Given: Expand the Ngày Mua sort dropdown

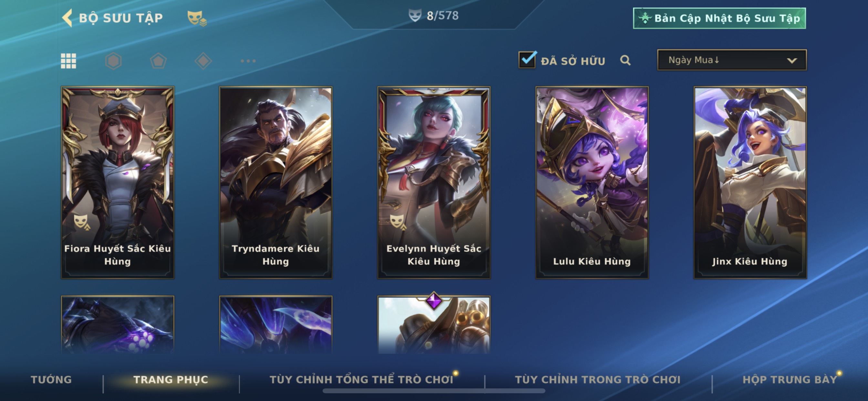Looking at the screenshot, I should point(732,60).
